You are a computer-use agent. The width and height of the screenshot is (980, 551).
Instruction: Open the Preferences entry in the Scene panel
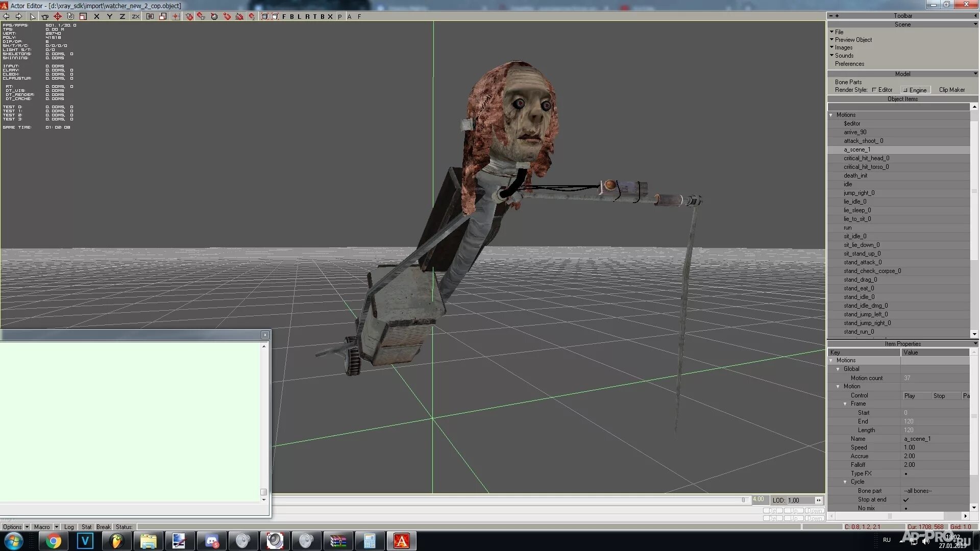coord(849,64)
